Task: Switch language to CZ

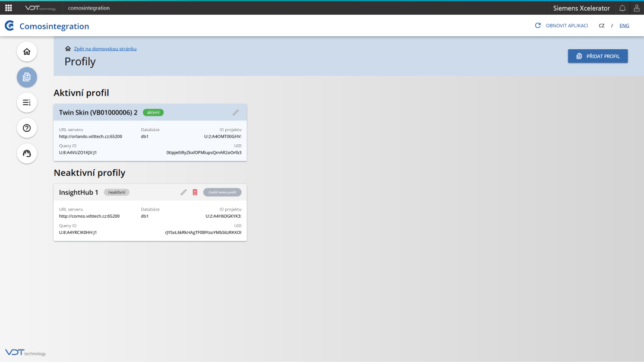Action: pyautogui.click(x=602, y=26)
